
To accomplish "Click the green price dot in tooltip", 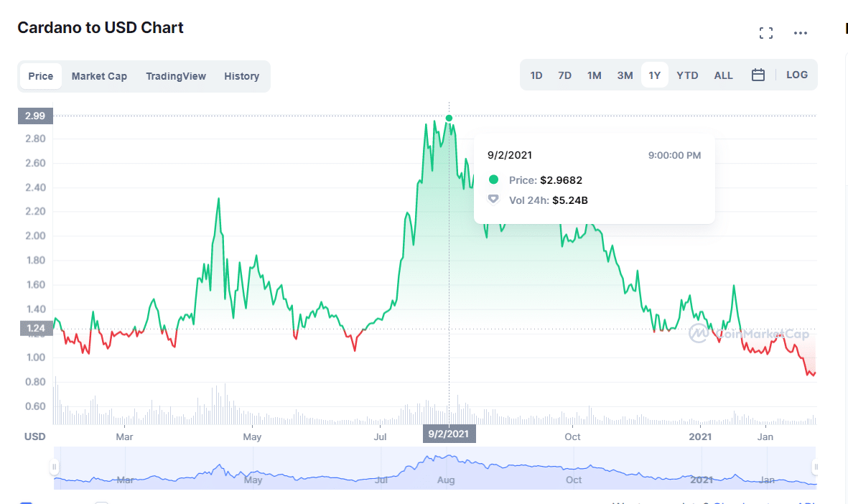I will (x=493, y=179).
